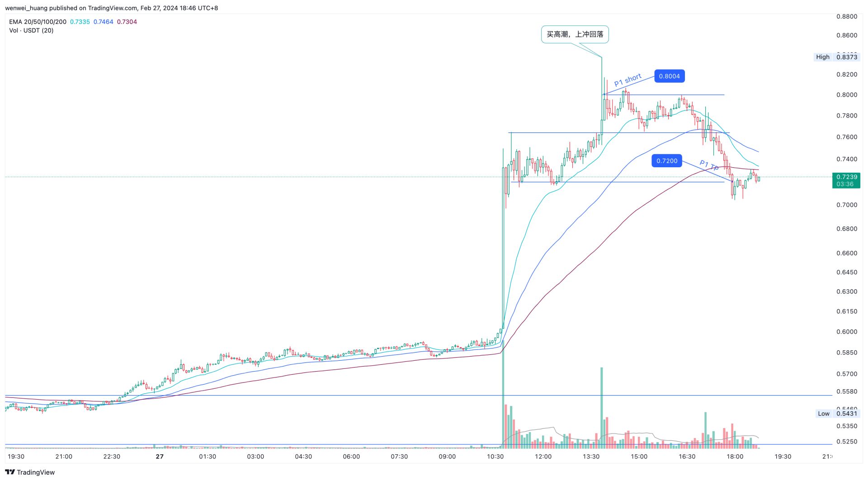Viewport: 868px width, 481px height.
Task: Click the publisher header text wenwei_huang
Action: click(x=26, y=8)
